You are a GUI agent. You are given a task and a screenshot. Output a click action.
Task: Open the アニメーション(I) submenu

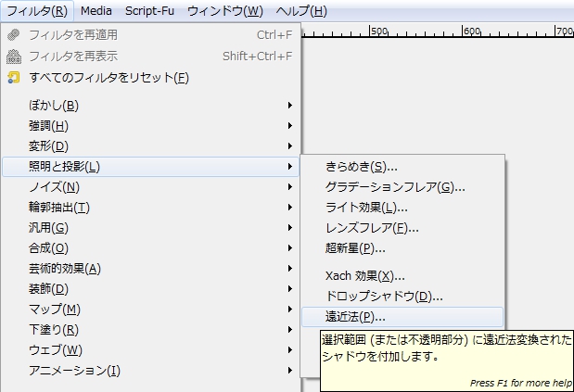click(150, 371)
